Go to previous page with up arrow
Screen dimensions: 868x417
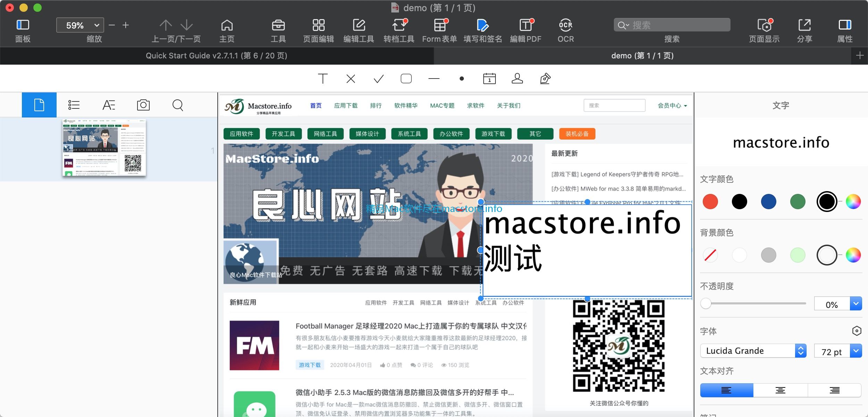pos(166,25)
